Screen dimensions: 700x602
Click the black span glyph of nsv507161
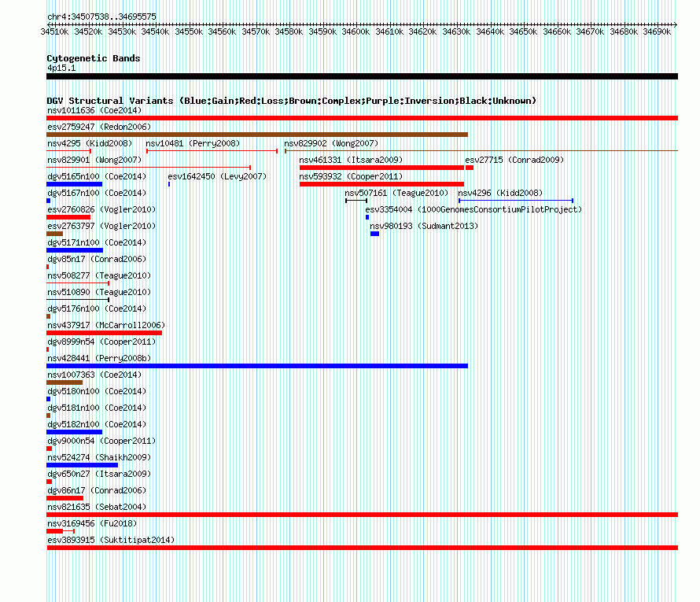tap(356, 201)
